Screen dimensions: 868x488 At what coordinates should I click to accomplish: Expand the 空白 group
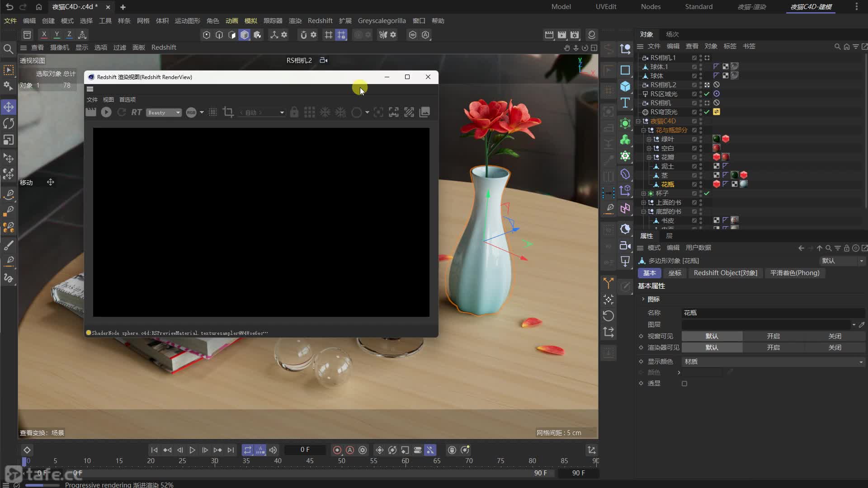[649, 148]
